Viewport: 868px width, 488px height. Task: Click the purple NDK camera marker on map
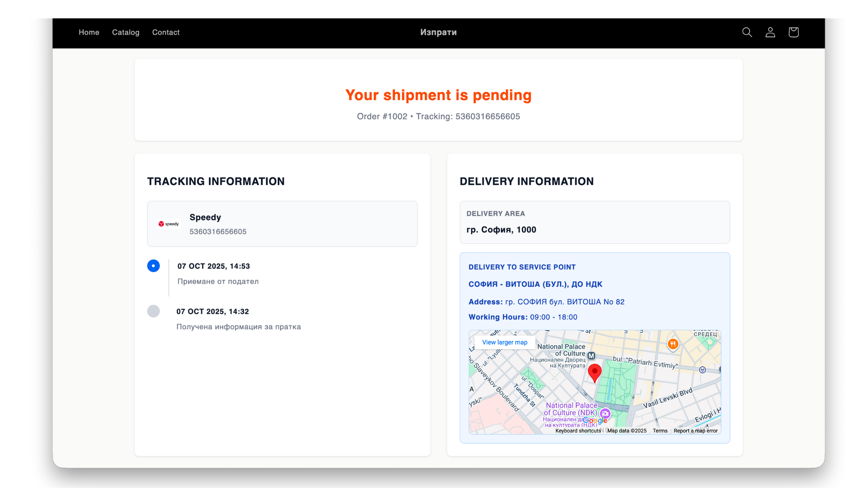pos(605,414)
